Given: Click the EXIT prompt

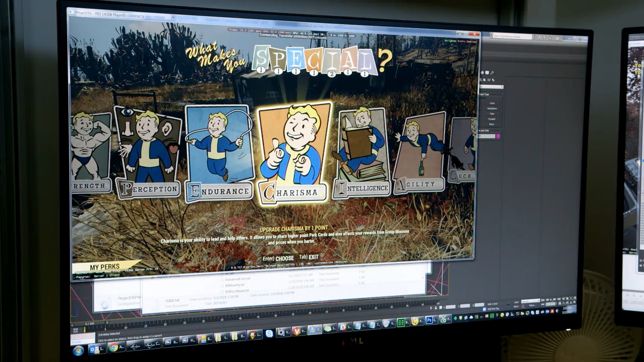Looking at the screenshot, I should 309,257.
